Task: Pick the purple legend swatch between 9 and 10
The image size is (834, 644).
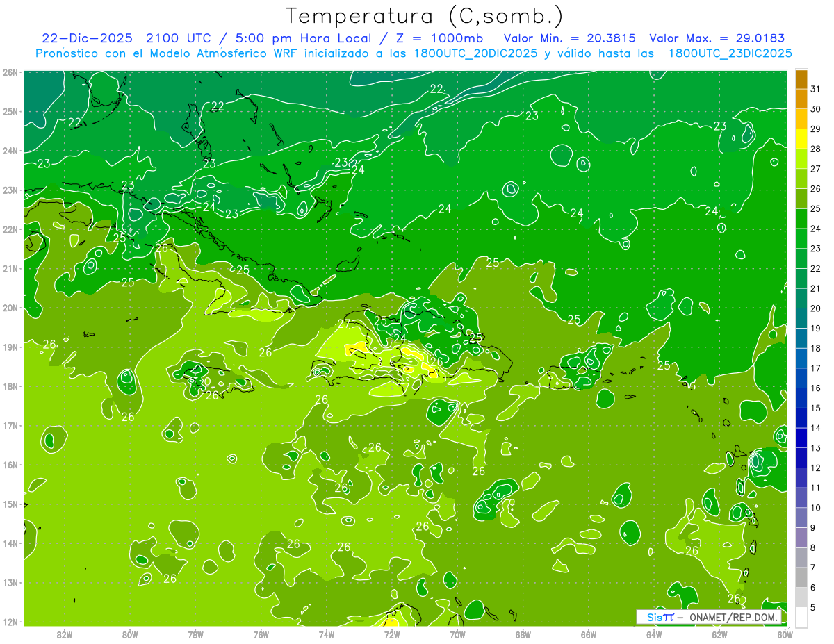Action: pyautogui.click(x=801, y=518)
